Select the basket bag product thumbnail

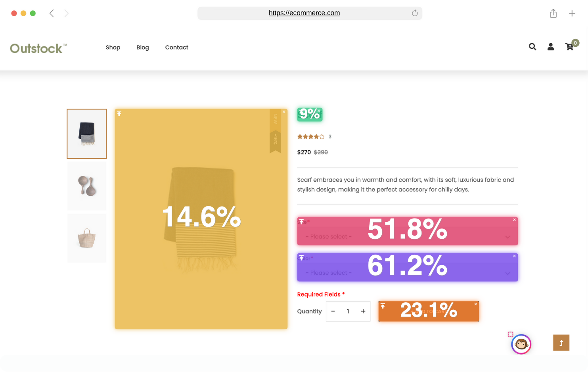(x=86, y=238)
